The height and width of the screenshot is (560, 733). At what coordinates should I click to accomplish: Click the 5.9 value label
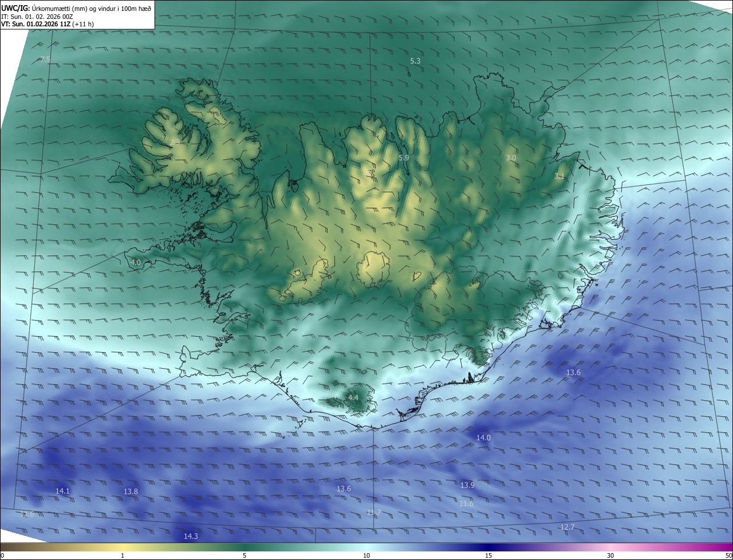pos(404,157)
